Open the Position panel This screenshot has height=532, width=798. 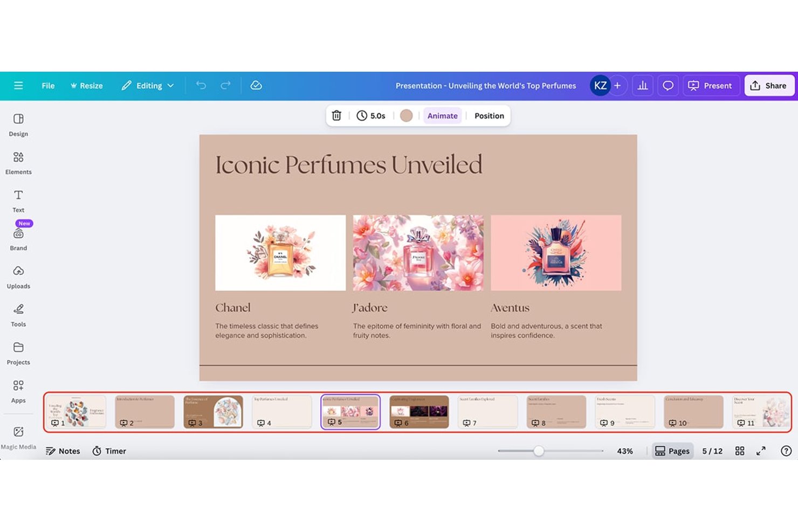(489, 115)
